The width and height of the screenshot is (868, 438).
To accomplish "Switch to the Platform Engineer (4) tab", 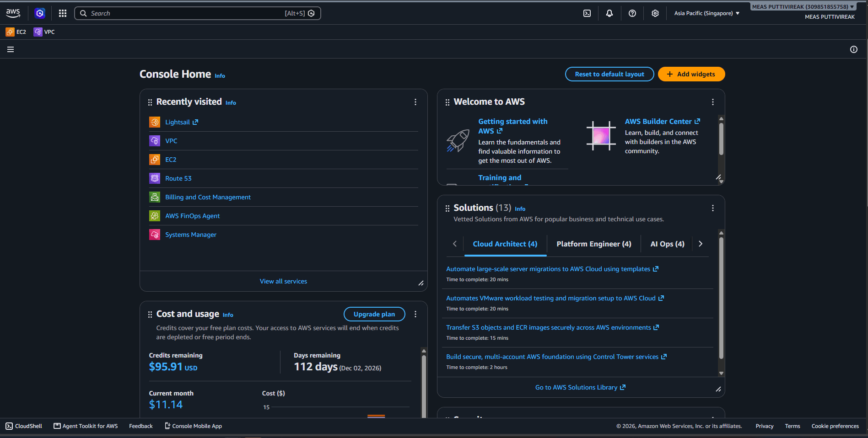I will (594, 244).
